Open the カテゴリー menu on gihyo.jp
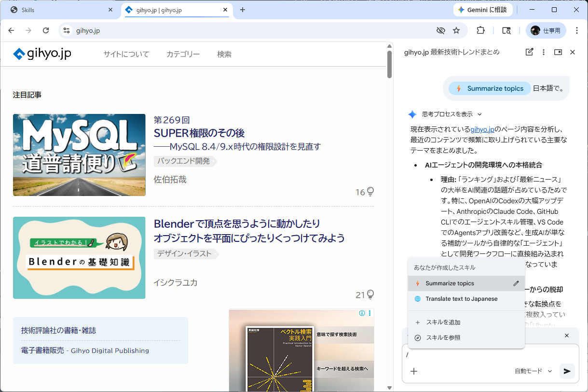This screenshot has height=392, width=588. [183, 54]
